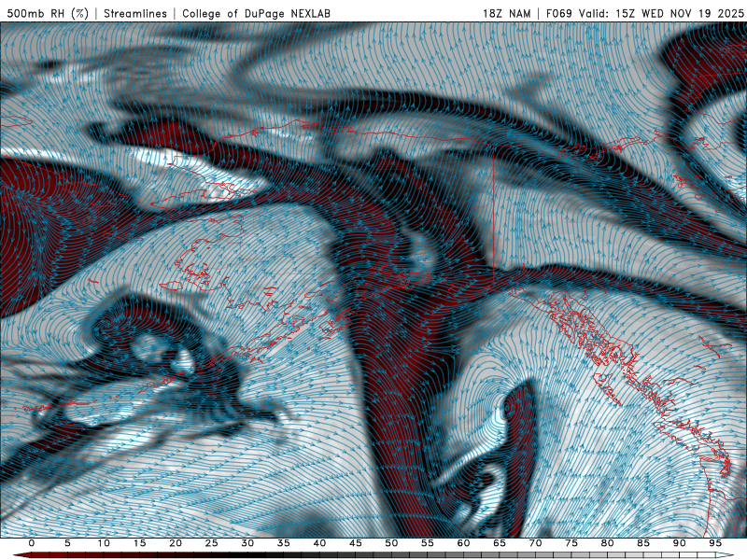Click the "0" colorbar scale label
The image size is (747, 560).
point(32,543)
